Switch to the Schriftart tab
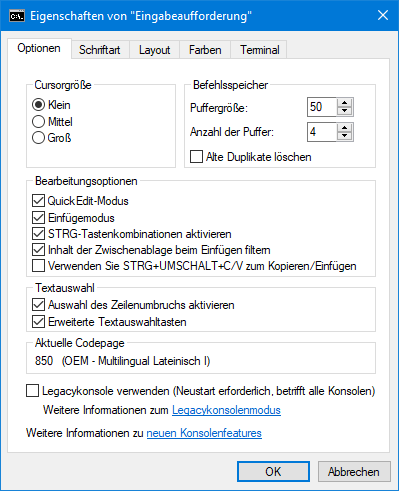Image resolution: width=399 pixels, height=491 pixels. [100, 50]
